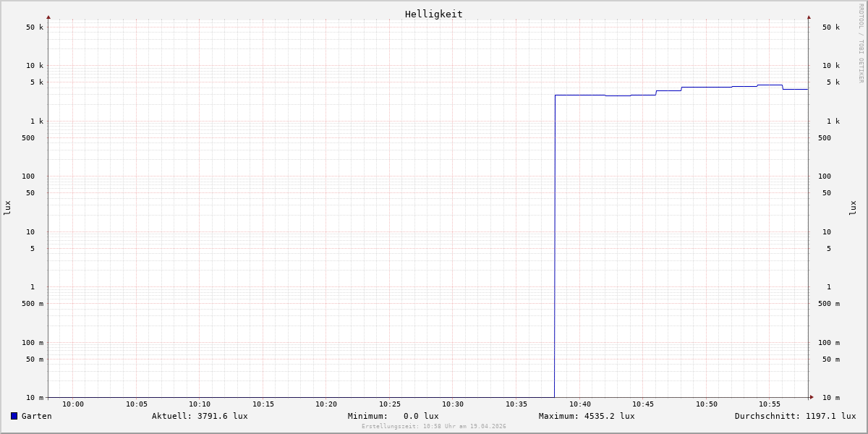Click the 10:05 time axis label
The width and height of the screenshot is (868, 434).
tap(137, 404)
